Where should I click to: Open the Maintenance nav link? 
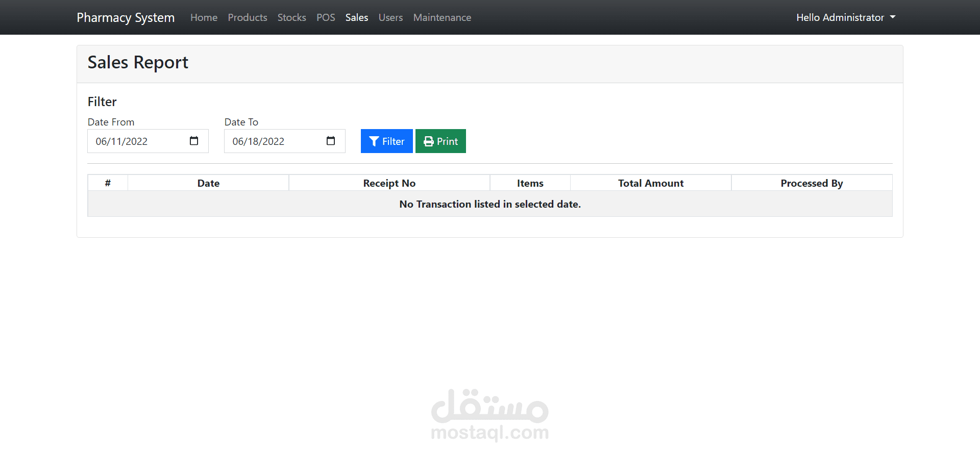pos(442,17)
